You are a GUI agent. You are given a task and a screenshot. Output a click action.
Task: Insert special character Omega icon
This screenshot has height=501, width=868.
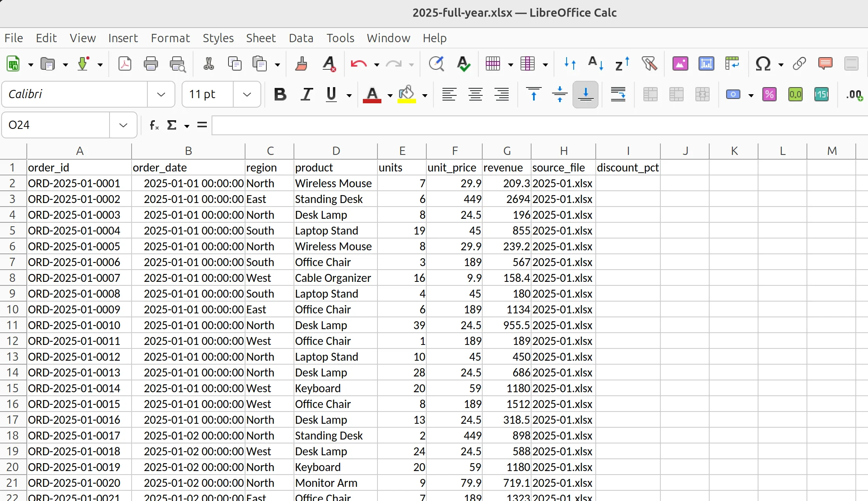763,63
